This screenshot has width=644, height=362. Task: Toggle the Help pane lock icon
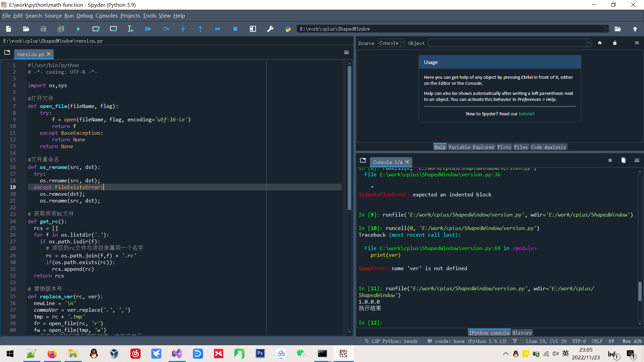tap(614, 43)
